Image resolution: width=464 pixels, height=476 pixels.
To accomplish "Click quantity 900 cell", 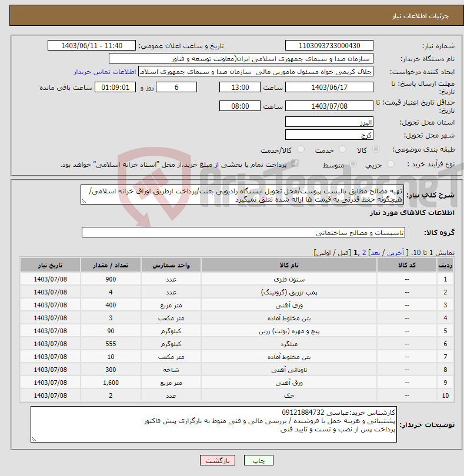I will pyautogui.click(x=111, y=279).
